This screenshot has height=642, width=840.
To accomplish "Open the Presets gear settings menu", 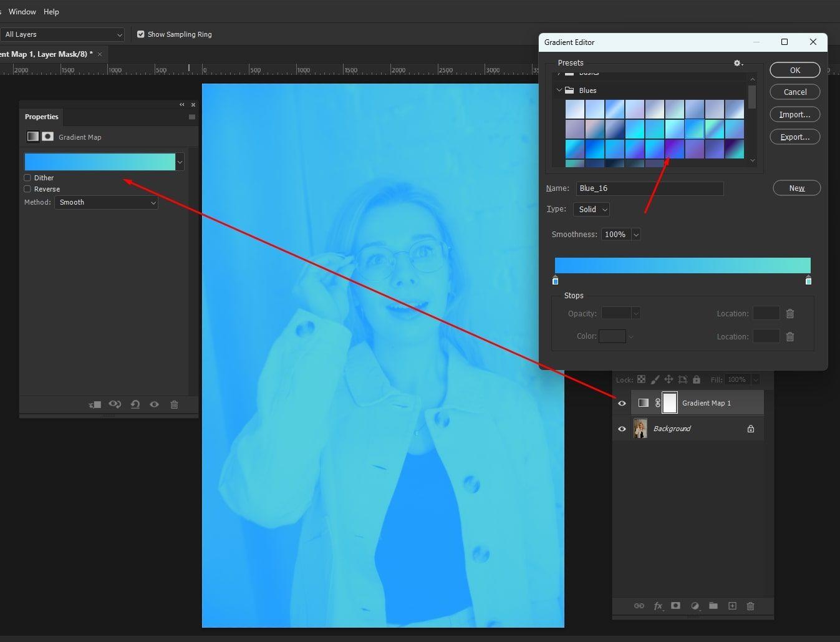I will tap(738, 63).
